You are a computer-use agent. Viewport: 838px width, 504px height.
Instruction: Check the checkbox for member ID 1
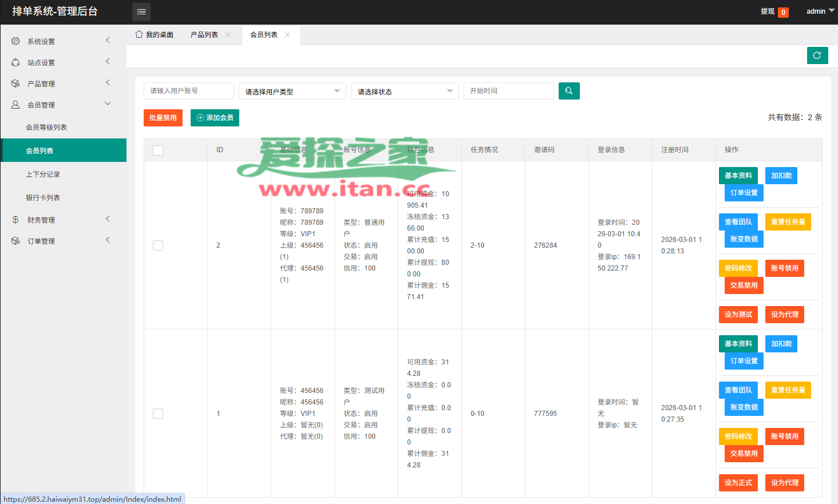click(158, 414)
